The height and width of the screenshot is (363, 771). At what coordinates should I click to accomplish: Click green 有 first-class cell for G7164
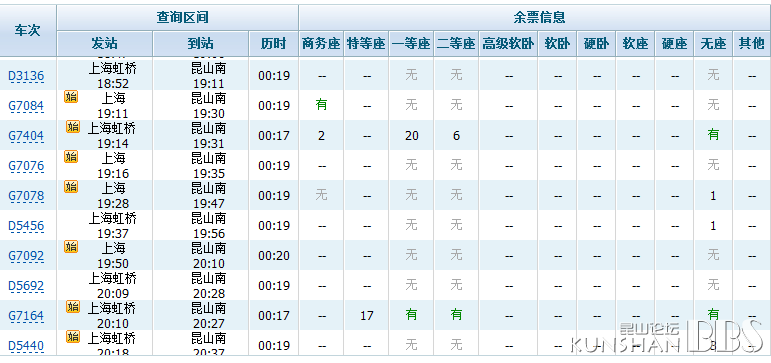tap(411, 314)
